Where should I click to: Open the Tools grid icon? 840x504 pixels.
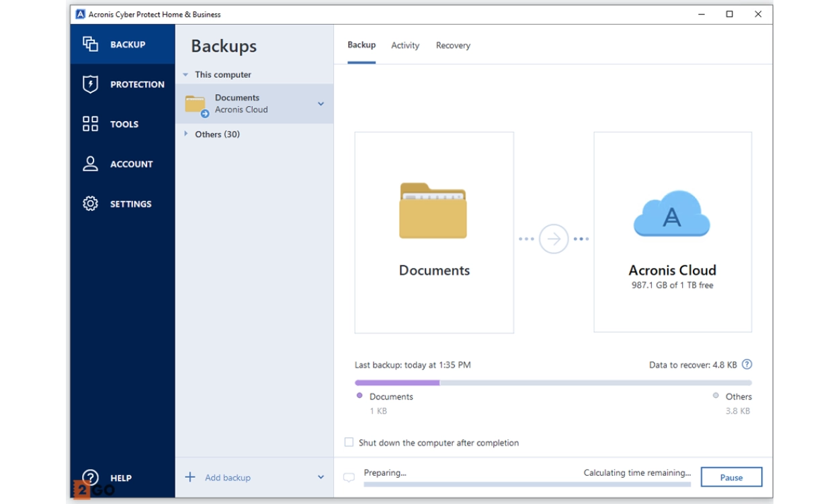[x=90, y=124]
